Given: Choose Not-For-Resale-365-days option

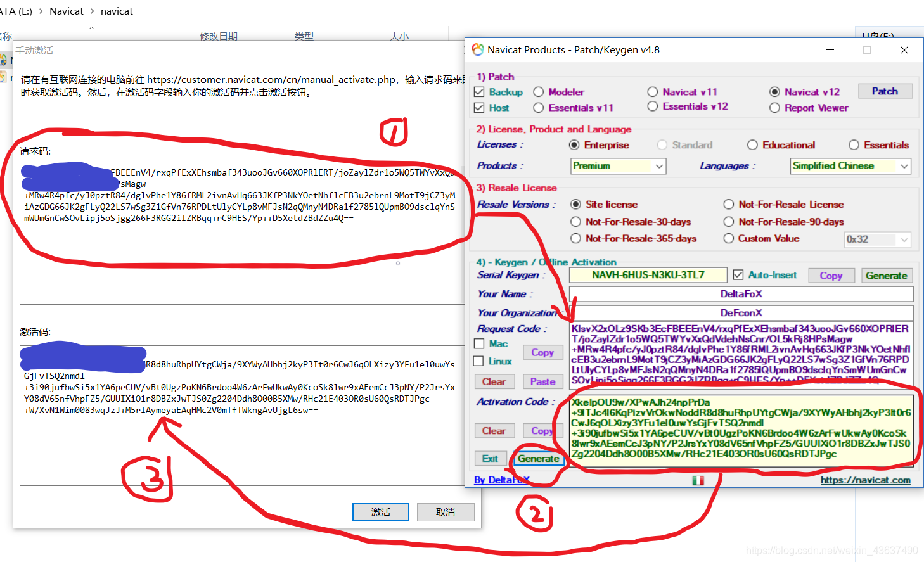Looking at the screenshot, I should point(575,238).
